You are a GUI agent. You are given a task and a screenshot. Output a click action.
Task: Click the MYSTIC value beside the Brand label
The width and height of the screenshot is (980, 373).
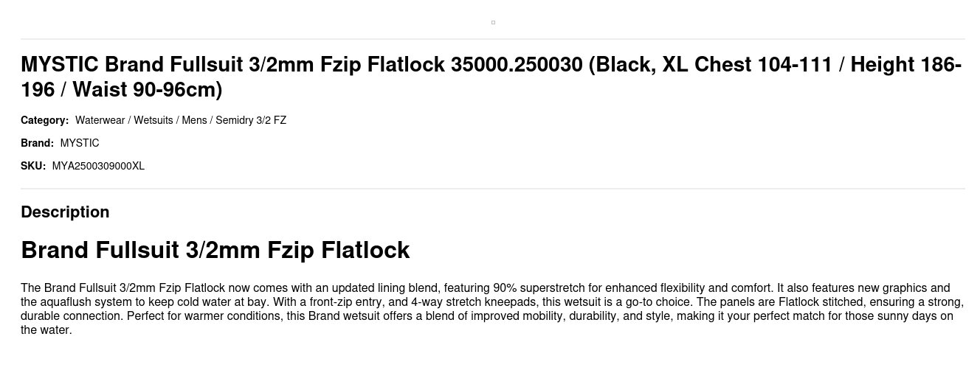tap(80, 143)
